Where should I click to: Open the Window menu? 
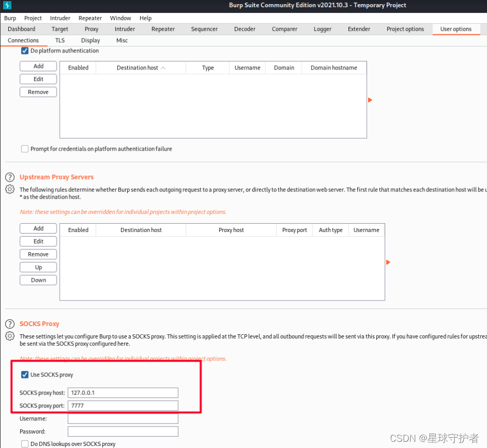pyautogui.click(x=120, y=18)
